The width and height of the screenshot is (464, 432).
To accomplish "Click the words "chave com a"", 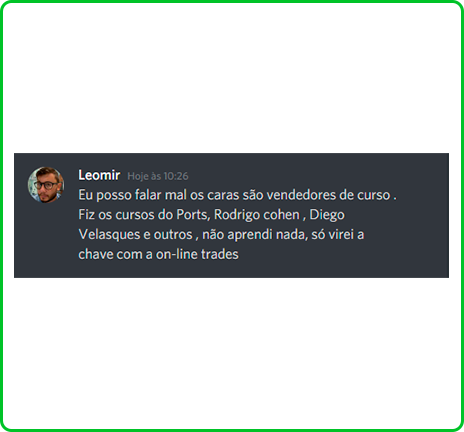I will (115, 254).
